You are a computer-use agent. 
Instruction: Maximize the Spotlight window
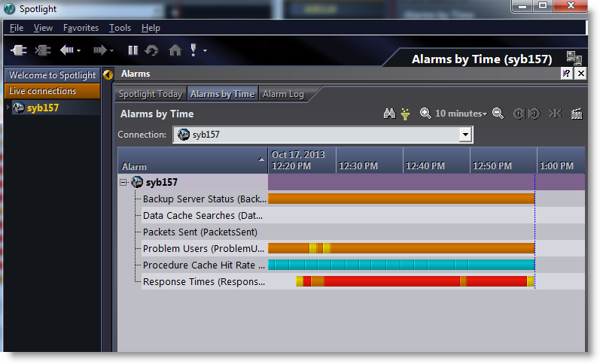point(543,6)
